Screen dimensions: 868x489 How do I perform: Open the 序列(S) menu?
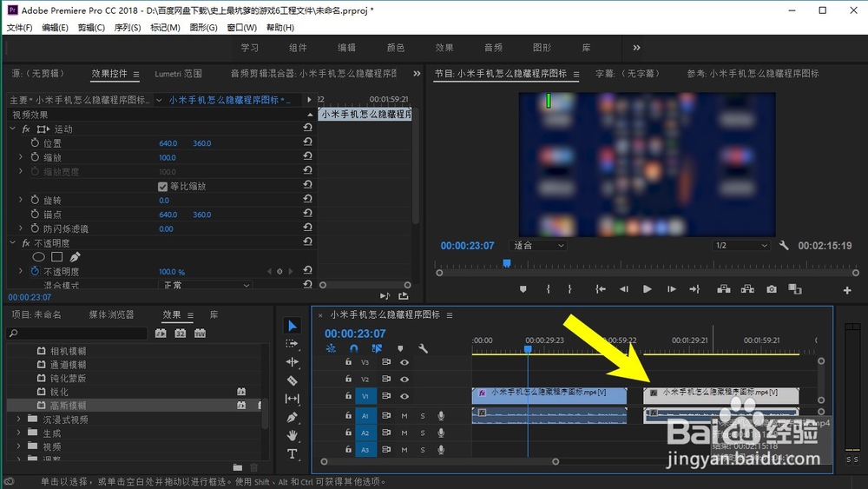coord(128,27)
